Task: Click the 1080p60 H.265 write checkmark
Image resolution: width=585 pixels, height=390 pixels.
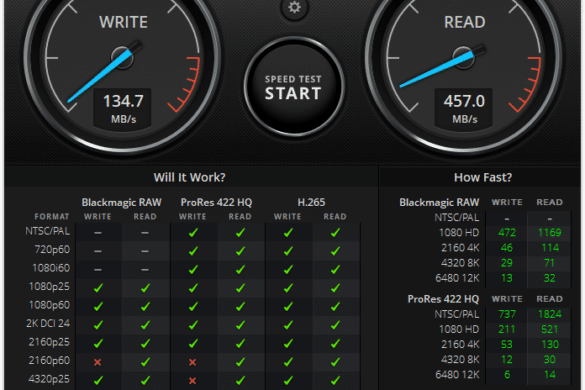Action: [288, 306]
